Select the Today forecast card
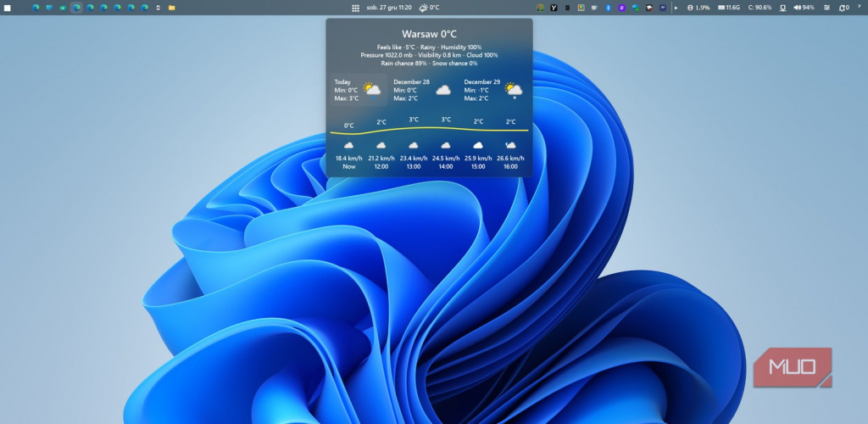The height and width of the screenshot is (424, 868). click(x=359, y=90)
